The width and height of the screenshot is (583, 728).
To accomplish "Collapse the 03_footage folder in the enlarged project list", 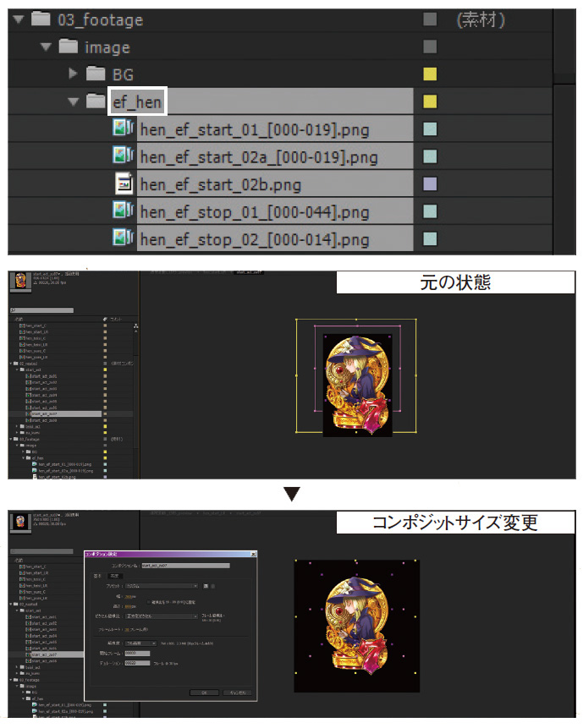I will (x=18, y=19).
